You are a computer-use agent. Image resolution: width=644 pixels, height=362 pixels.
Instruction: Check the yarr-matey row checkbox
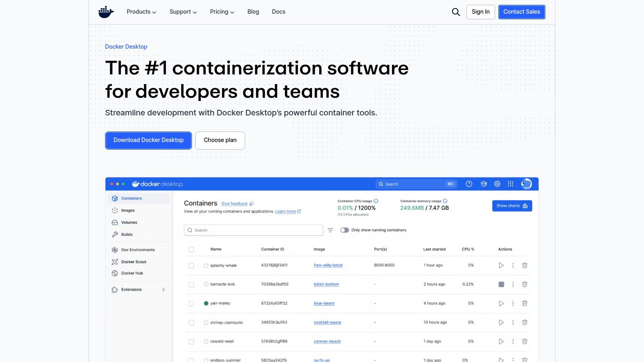192,303
